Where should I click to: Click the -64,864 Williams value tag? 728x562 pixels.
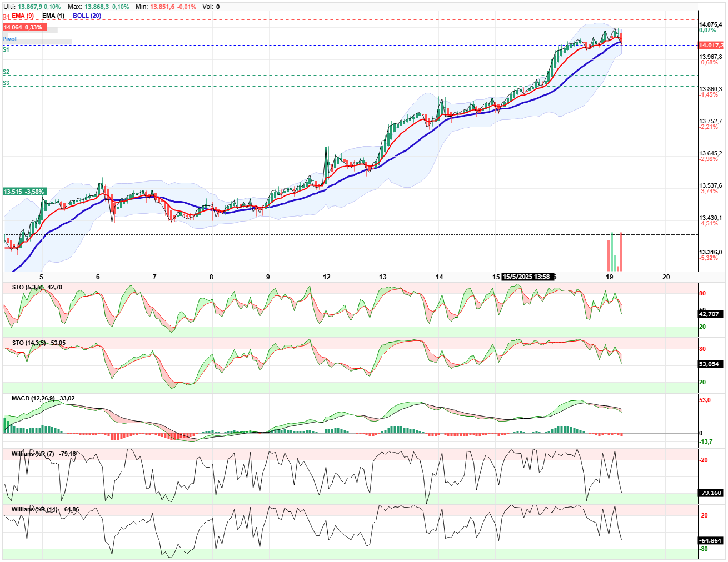[710, 540]
